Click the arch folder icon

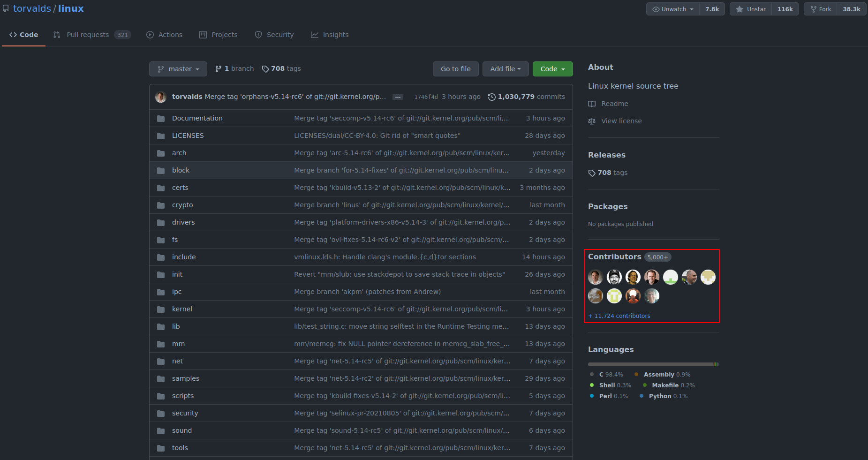click(x=161, y=153)
